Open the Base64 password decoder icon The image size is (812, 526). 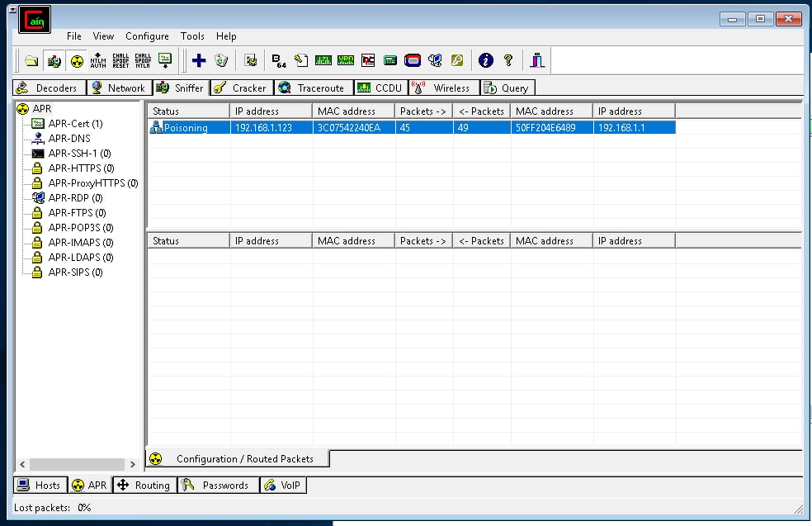click(279, 60)
